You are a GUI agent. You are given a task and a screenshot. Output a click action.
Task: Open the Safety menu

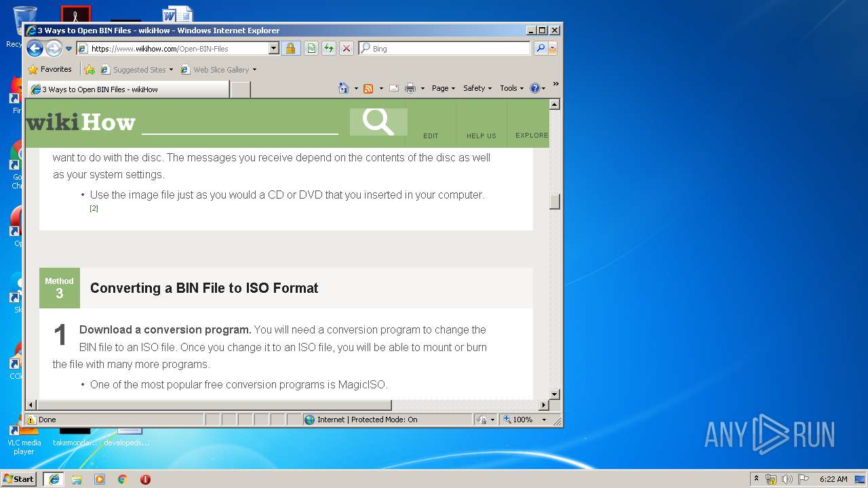tap(477, 88)
